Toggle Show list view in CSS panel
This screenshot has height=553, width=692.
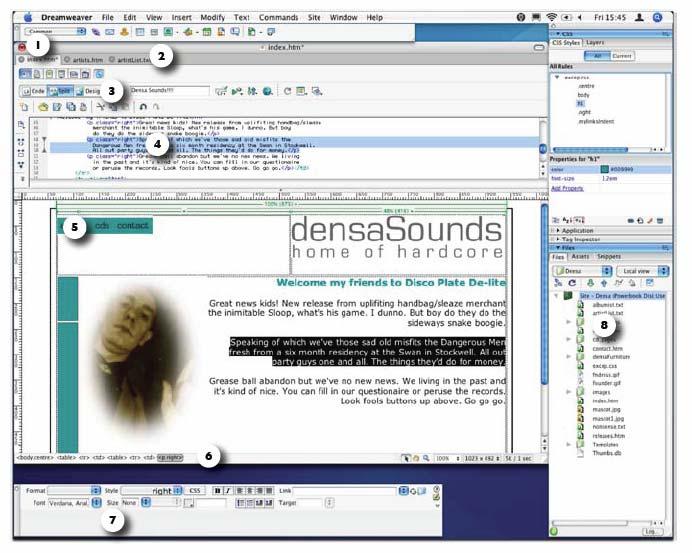pyautogui.click(x=568, y=220)
